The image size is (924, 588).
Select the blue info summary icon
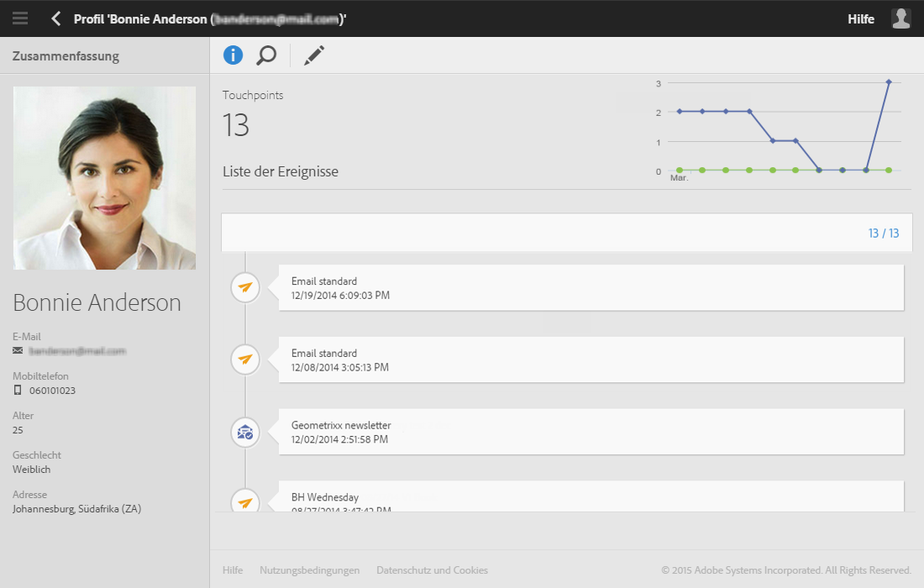pyautogui.click(x=233, y=55)
